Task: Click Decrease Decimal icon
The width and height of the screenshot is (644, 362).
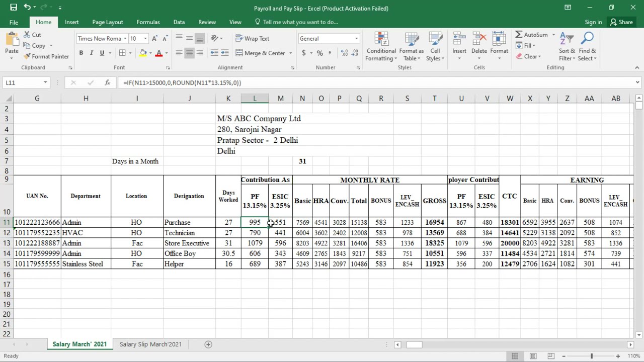Action: (355, 53)
